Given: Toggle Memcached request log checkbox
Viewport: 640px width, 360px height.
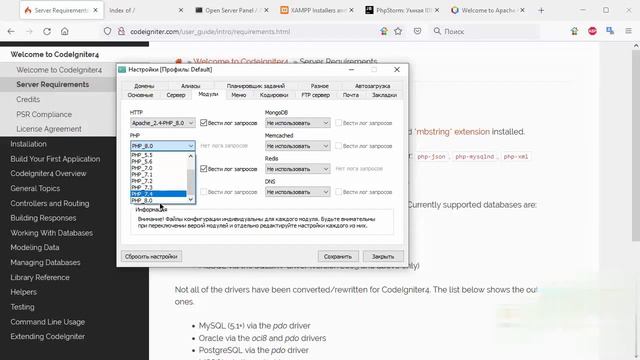Looking at the screenshot, I should (338, 146).
